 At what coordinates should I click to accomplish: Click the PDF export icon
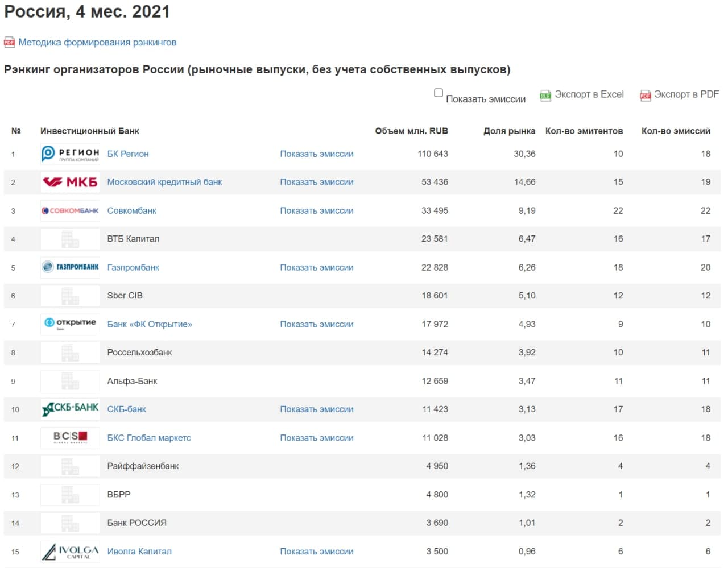tap(645, 96)
